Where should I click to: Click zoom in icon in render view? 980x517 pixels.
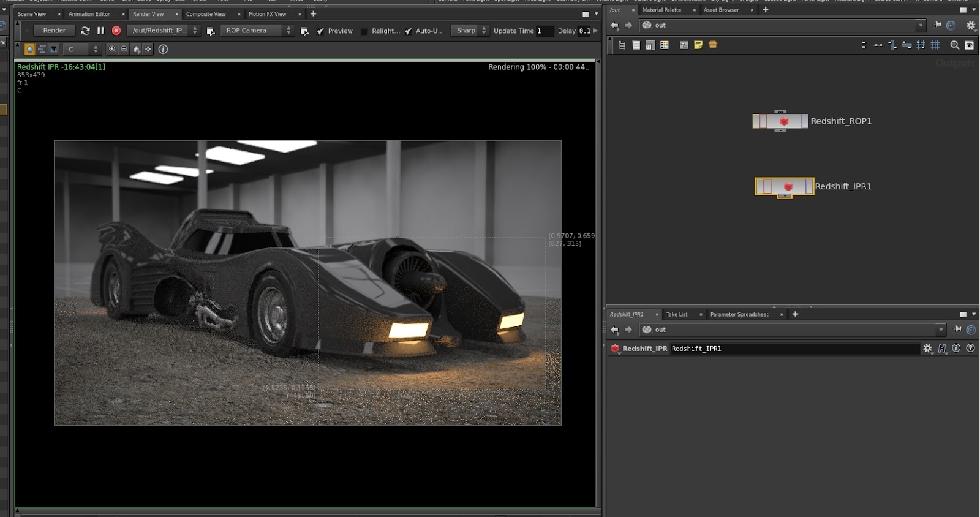coord(112,49)
